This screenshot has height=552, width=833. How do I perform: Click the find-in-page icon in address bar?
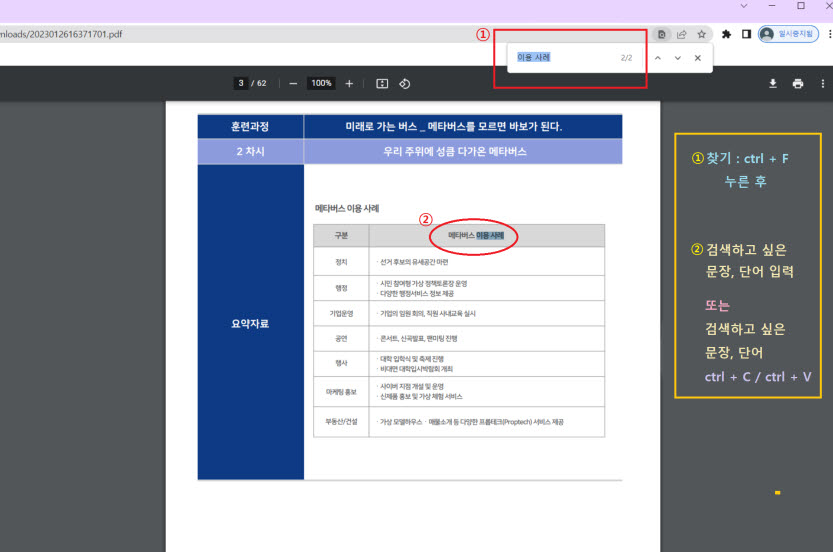662,34
